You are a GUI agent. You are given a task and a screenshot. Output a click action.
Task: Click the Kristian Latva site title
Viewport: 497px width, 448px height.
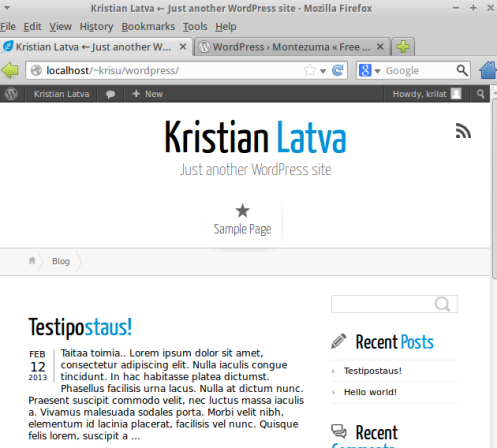(x=256, y=137)
